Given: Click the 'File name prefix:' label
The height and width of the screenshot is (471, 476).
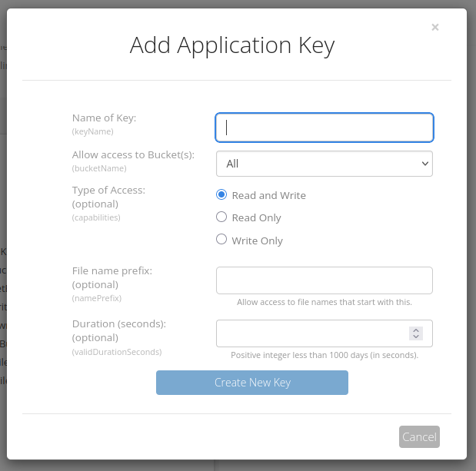Looking at the screenshot, I should [112, 270].
